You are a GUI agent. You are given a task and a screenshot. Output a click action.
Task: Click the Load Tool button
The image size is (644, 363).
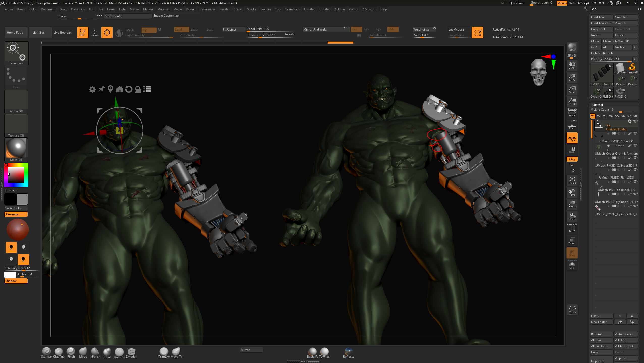point(602,17)
